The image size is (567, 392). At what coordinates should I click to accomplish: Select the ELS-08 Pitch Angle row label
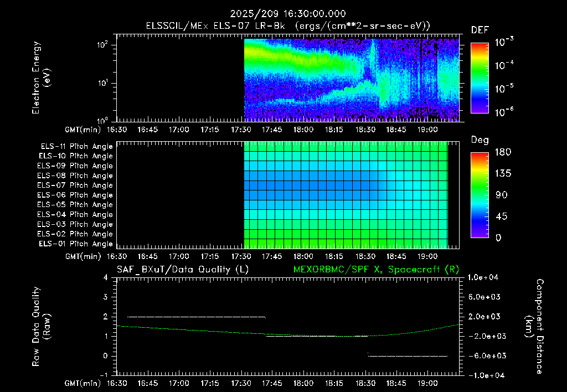pos(75,176)
